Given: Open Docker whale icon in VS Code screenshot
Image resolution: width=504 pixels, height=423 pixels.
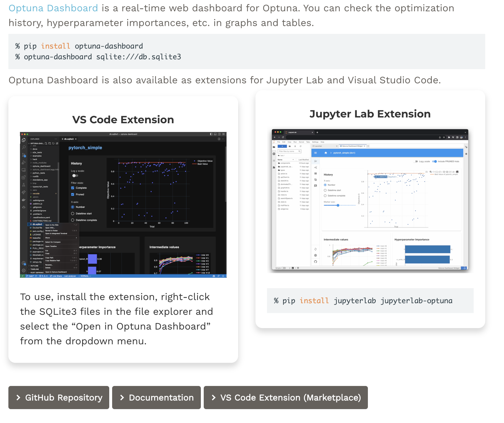Looking at the screenshot, I should click(x=23, y=200).
